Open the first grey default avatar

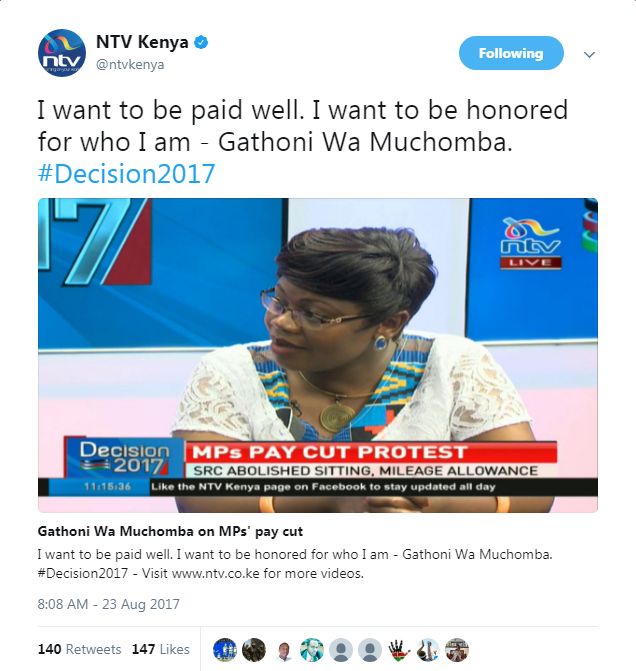click(341, 650)
